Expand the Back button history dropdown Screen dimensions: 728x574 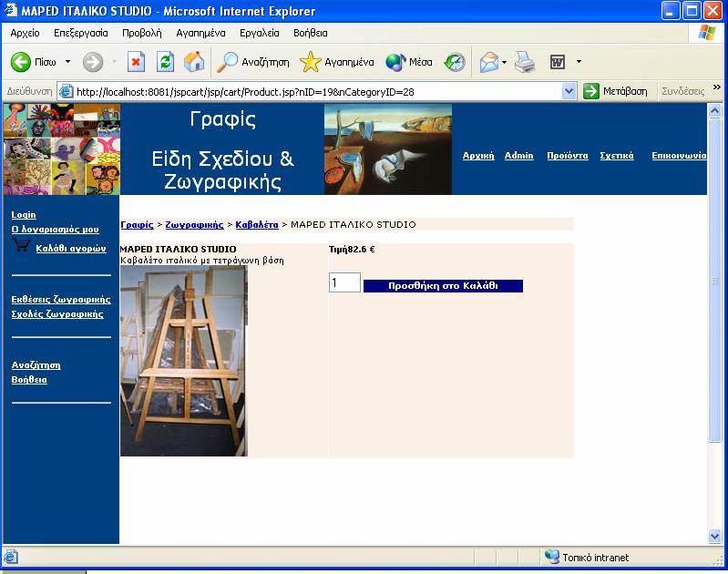[67, 61]
